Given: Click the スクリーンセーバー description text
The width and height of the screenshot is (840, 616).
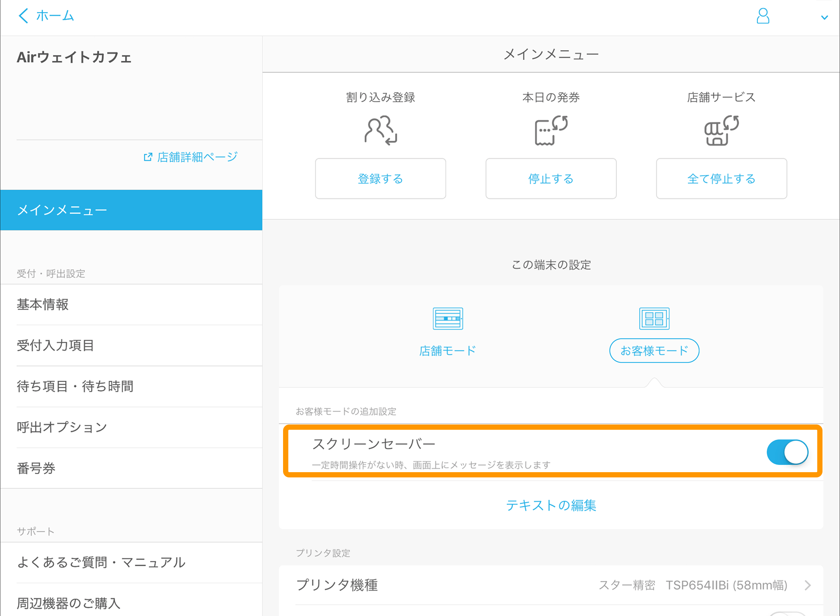Looking at the screenshot, I should [x=431, y=465].
